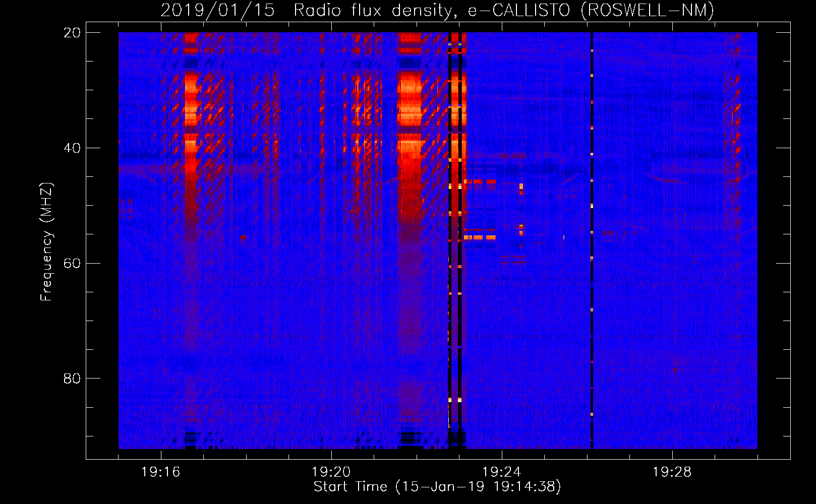Click the plot title '2019/01/15 Radio flux density'
816x504 pixels.
pos(437,10)
